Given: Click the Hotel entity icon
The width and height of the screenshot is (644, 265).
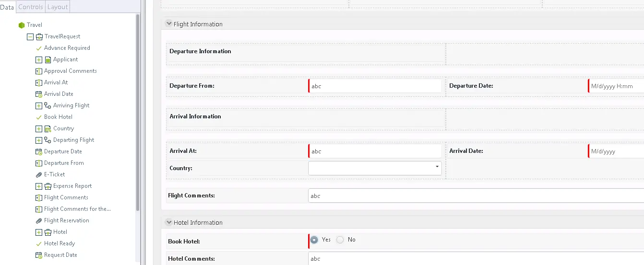Looking at the screenshot, I should pos(48,232).
